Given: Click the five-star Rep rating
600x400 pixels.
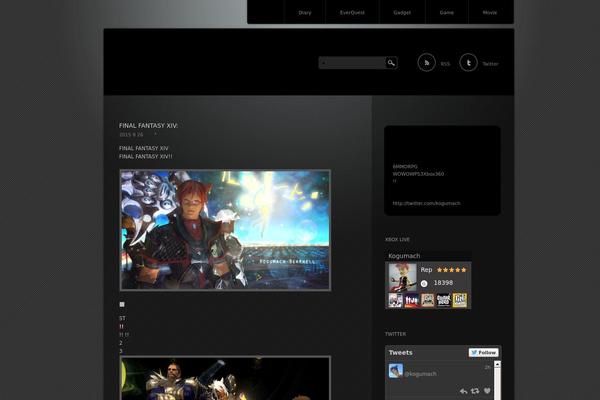Looking at the screenshot, I should click(x=452, y=270).
